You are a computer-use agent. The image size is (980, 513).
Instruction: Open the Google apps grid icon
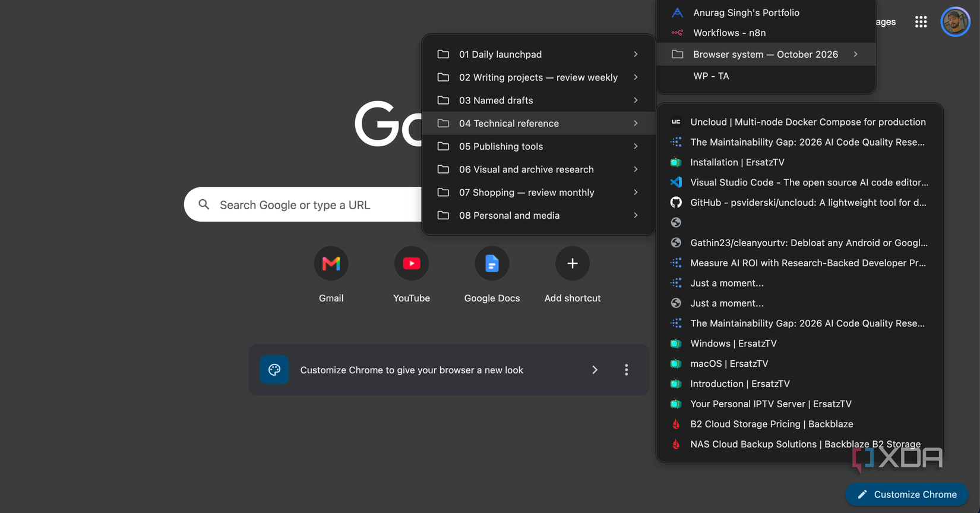[921, 22]
